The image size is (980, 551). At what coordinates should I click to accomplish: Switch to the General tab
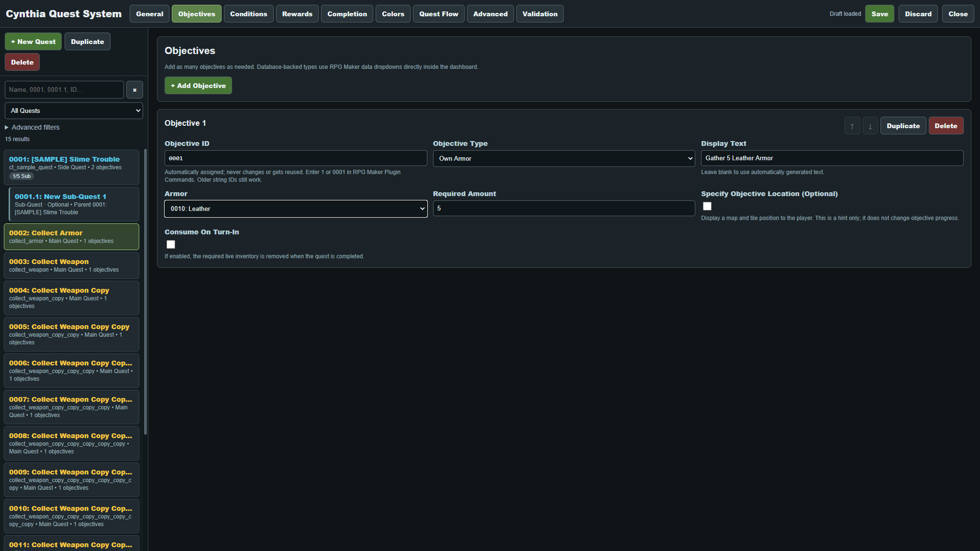click(149, 14)
